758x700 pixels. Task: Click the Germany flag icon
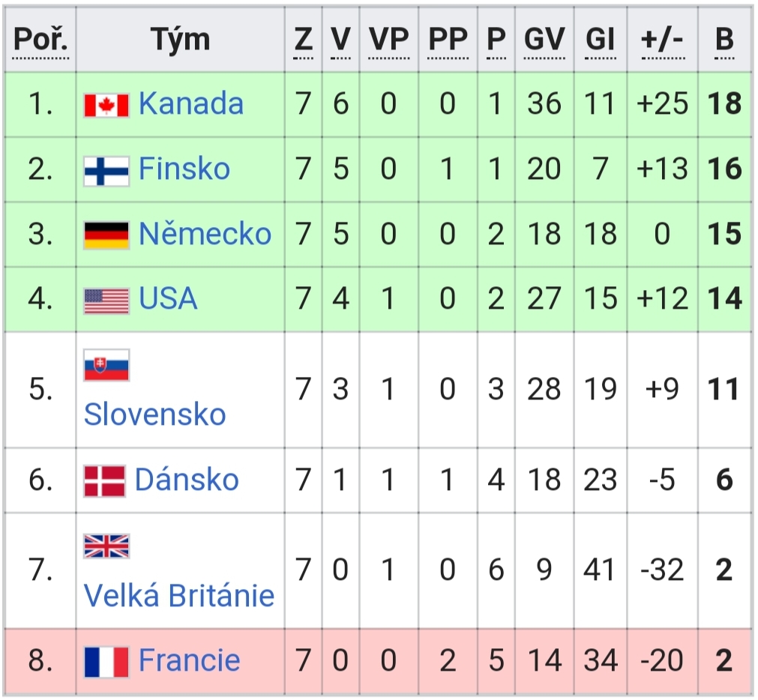pos(106,235)
